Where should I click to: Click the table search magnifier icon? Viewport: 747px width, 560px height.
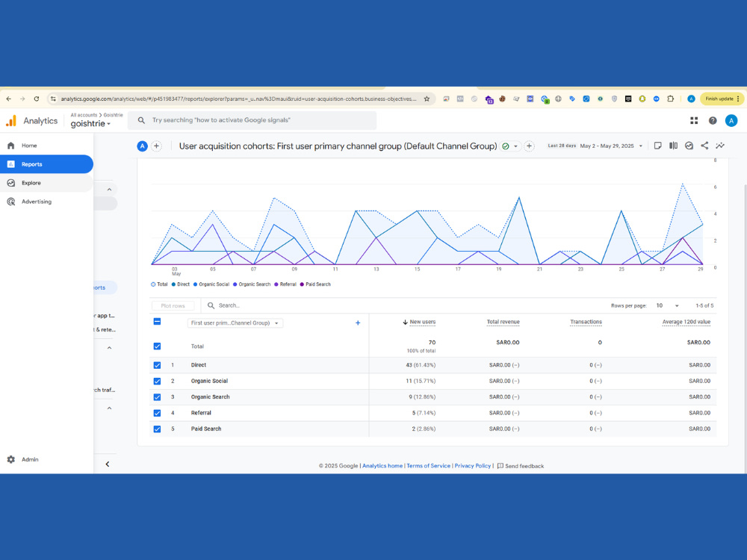(211, 305)
